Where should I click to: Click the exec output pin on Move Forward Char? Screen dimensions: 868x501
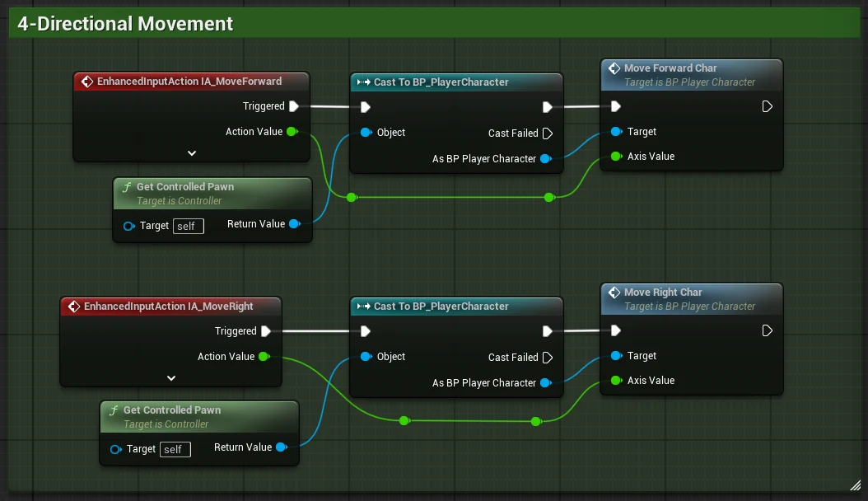[x=768, y=106]
